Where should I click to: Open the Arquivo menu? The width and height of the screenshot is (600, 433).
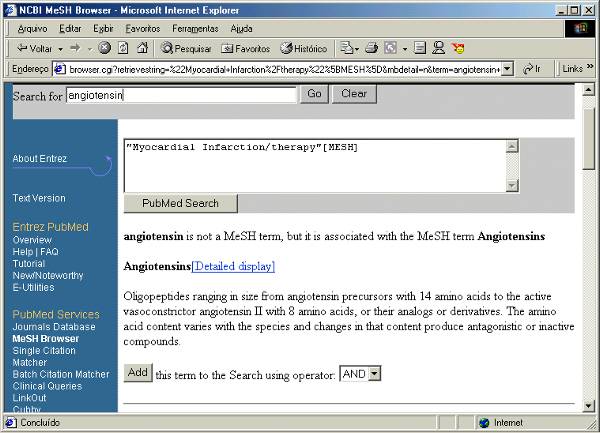pos(33,29)
